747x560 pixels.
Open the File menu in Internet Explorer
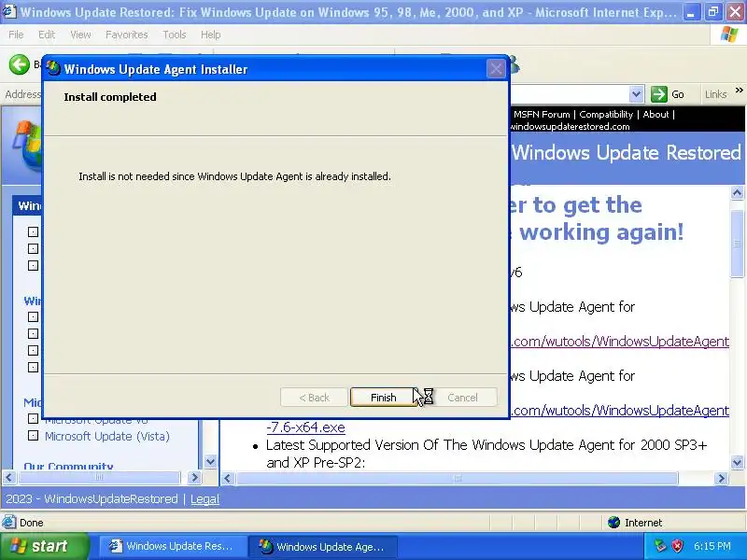click(16, 35)
